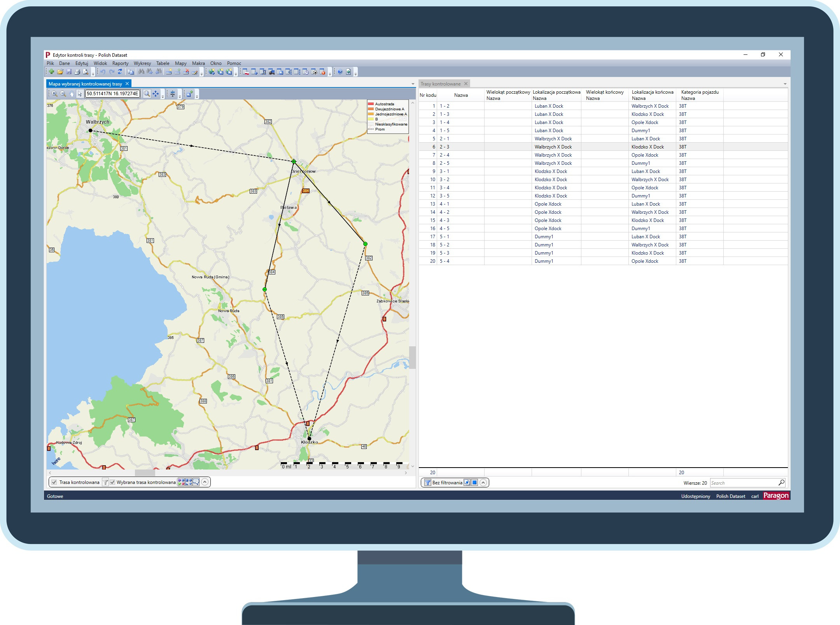Select the hand pan tool
Image resolution: width=840 pixels, height=625 pixels.
pos(72,94)
